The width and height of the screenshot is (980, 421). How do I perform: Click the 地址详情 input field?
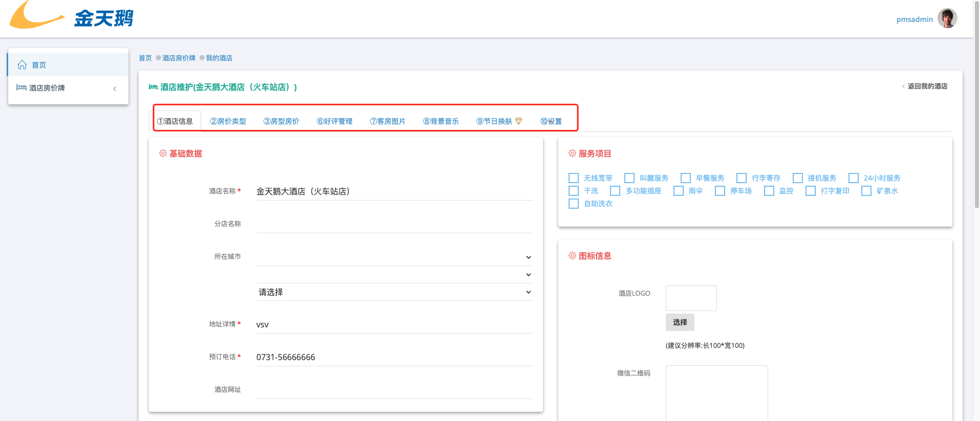394,324
